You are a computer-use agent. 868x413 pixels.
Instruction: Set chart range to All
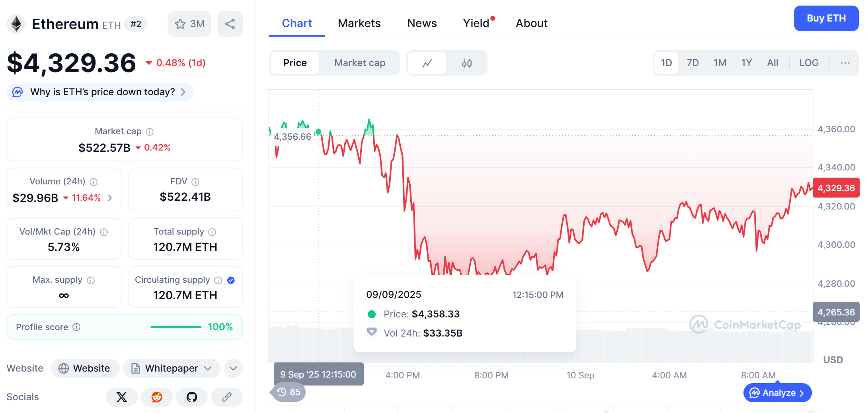pyautogui.click(x=773, y=63)
